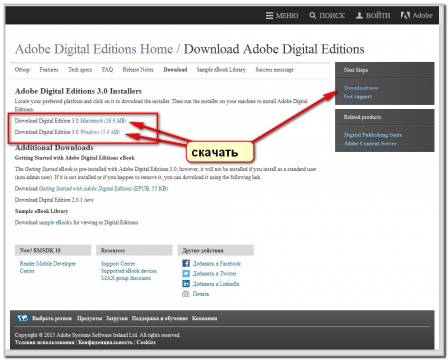Open Загрузки in the footer
The height and width of the screenshot is (360, 448).
[117, 318]
